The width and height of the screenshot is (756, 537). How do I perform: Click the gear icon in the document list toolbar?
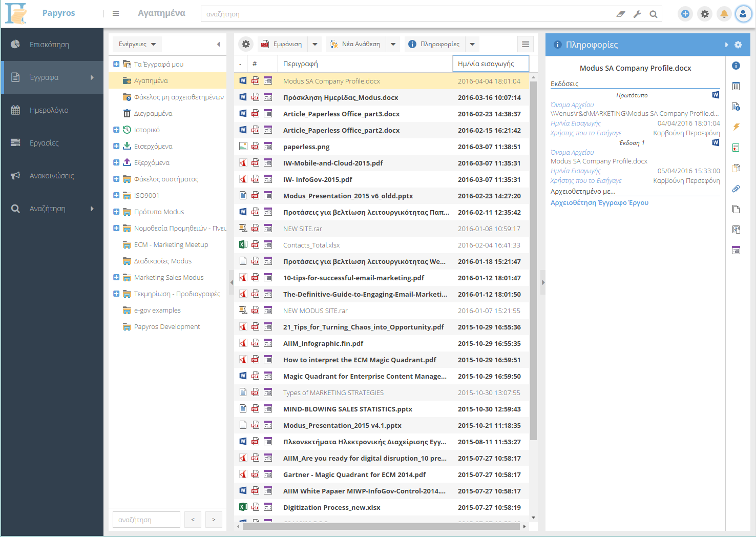click(x=246, y=44)
